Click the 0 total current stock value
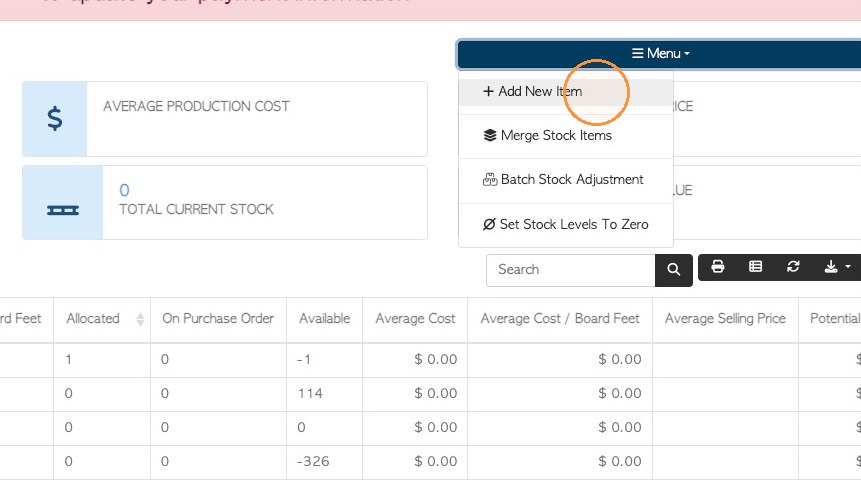Image resolution: width=861 pixels, height=480 pixels. pyautogui.click(x=124, y=190)
